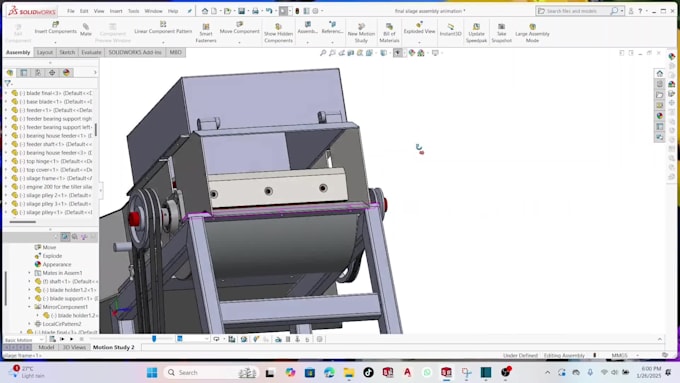Click the Print toolbar icon

pyautogui.click(x=255, y=11)
